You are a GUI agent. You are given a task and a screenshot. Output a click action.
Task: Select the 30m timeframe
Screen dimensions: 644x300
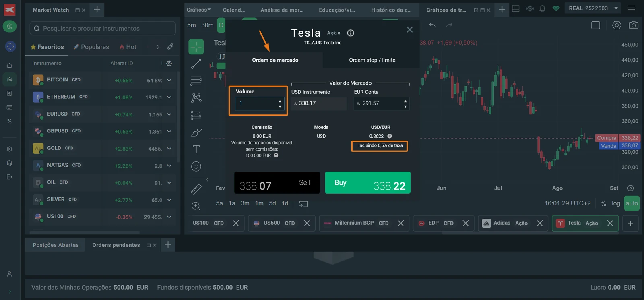(207, 25)
